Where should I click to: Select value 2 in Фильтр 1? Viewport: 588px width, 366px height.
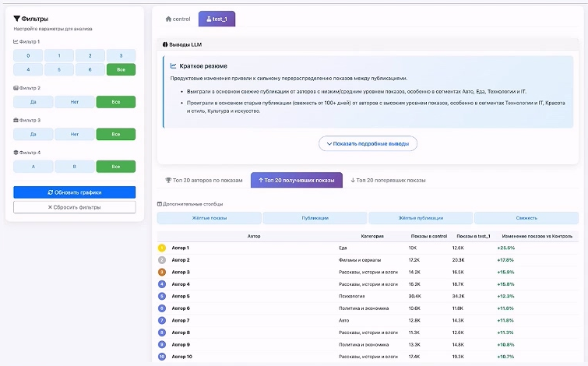[x=90, y=55]
